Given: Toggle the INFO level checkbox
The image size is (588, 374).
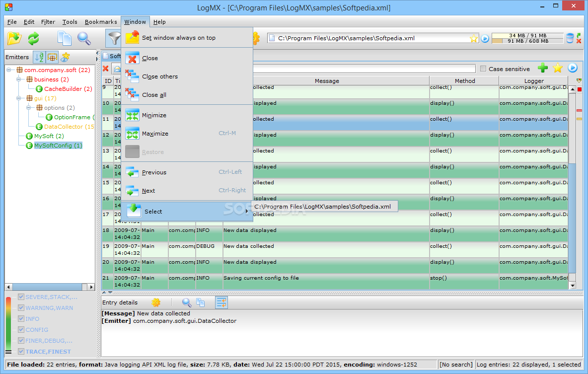Looking at the screenshot, I should (x=21, y=318).
